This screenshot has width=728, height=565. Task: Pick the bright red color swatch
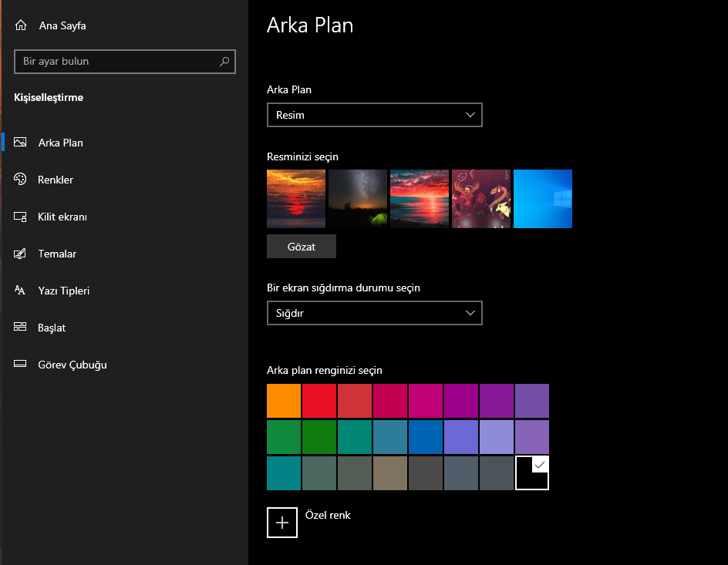click(x=318, y=401)
